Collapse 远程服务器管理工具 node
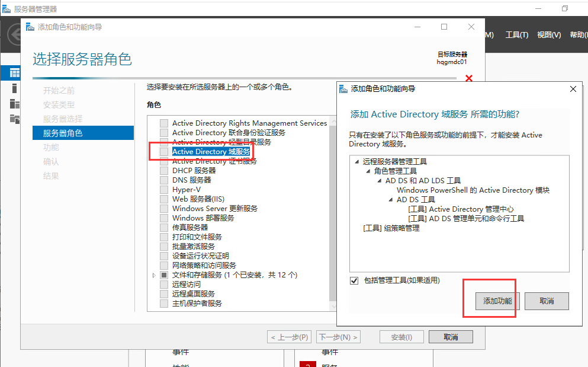 356,162
